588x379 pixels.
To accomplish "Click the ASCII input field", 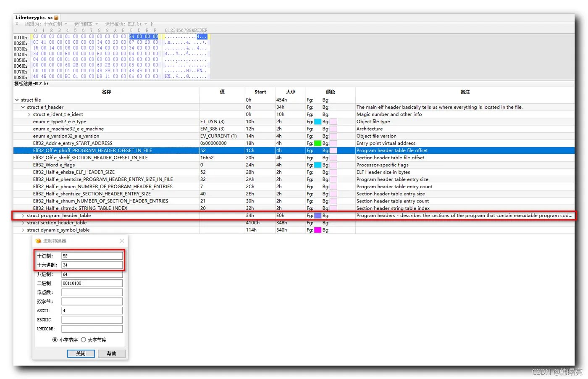I will (x=92, y=311).
